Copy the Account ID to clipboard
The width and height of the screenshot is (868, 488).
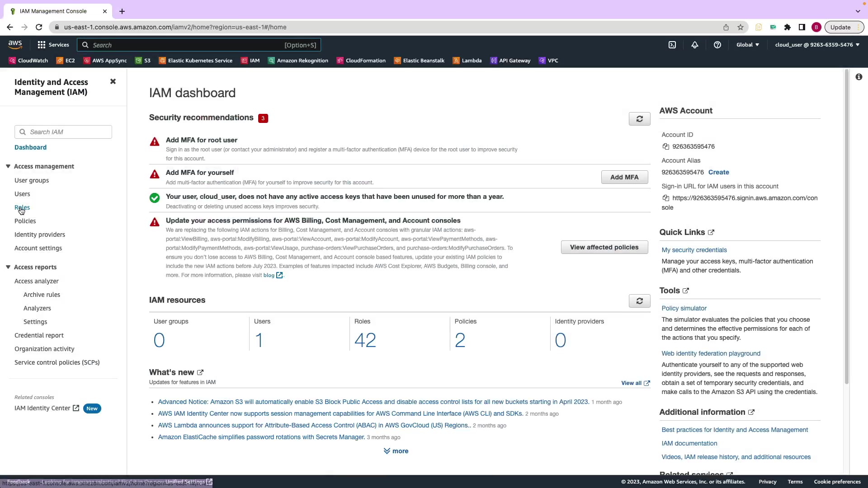coord(665,146)
